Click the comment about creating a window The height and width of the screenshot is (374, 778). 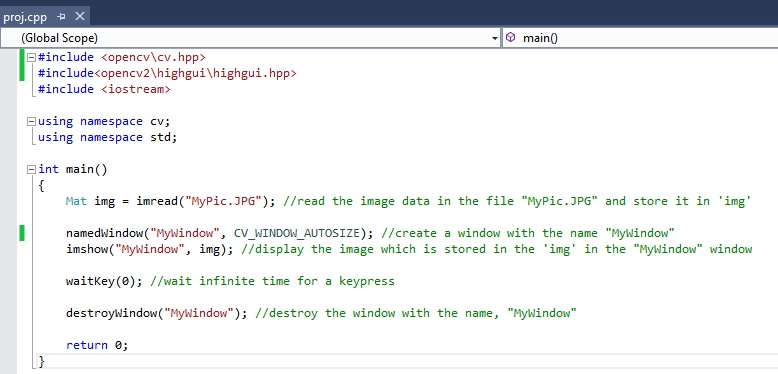coord(528,233)
